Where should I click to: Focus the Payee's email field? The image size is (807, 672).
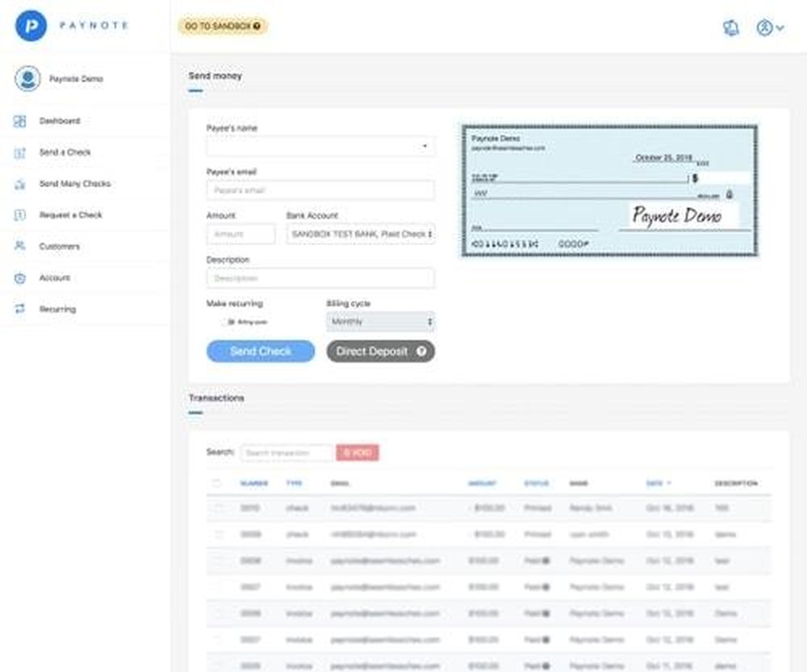click(x=320, y=190)
